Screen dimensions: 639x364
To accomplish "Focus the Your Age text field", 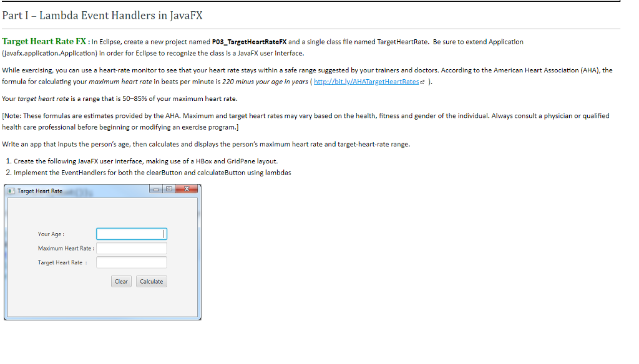I will [132, 234].
